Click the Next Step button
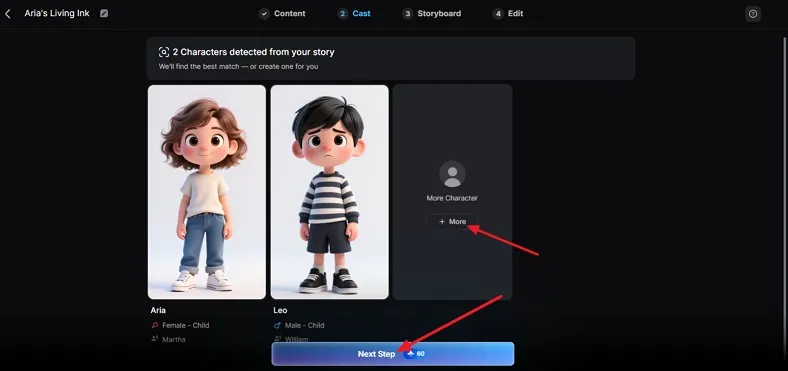The height and width of the screenshot is (371, 788). [x=393, y=354]
